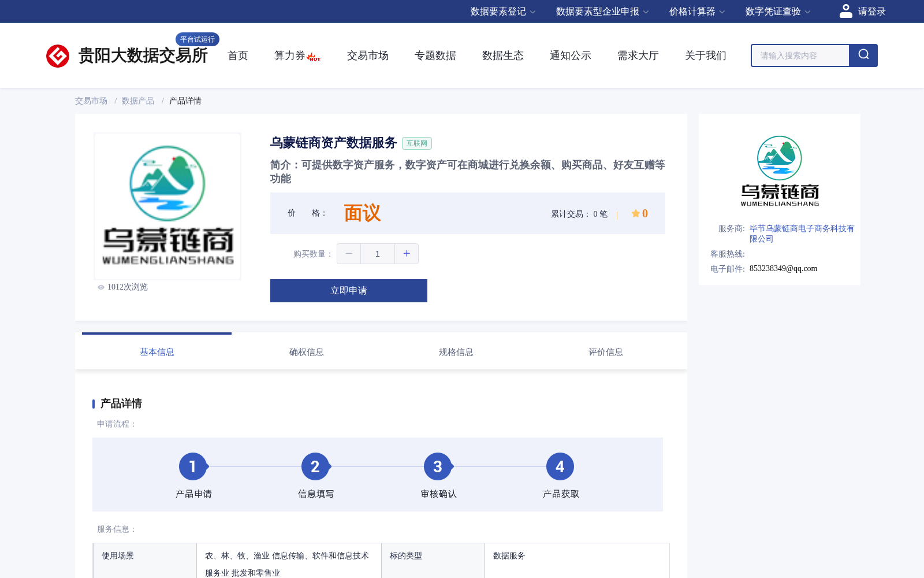The width and height of the screenshot is (924, 578).
Task: Click step 3 circle 审核确认
Action: point(438,466)
